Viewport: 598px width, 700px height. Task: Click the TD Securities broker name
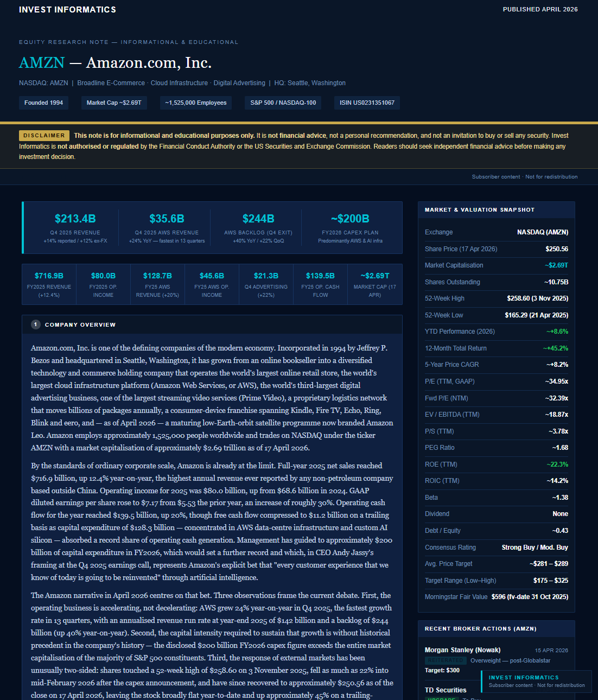click(x=446, y=690)
